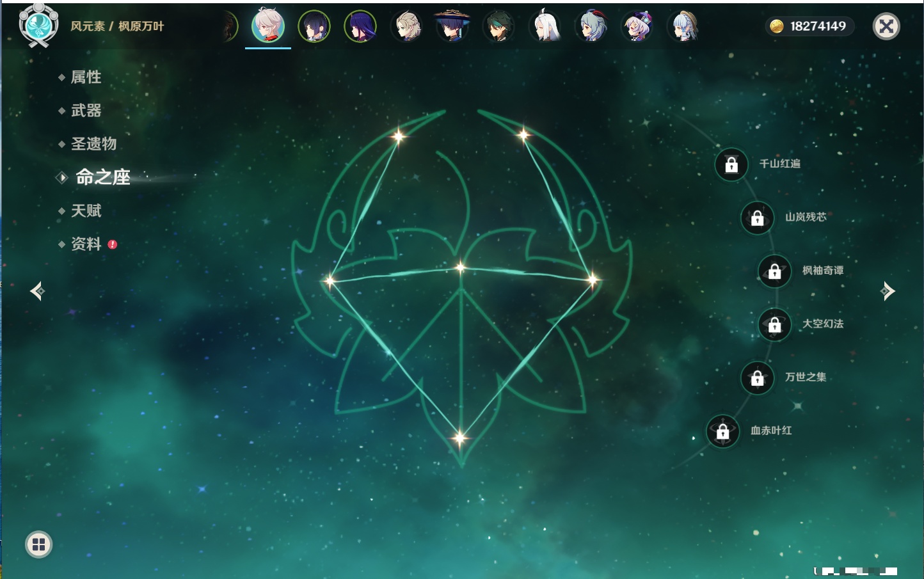The width and height of the screenshot is (924, 579).
Task: Select the white-haired Shenhe avatar
Action: point(545,26)
